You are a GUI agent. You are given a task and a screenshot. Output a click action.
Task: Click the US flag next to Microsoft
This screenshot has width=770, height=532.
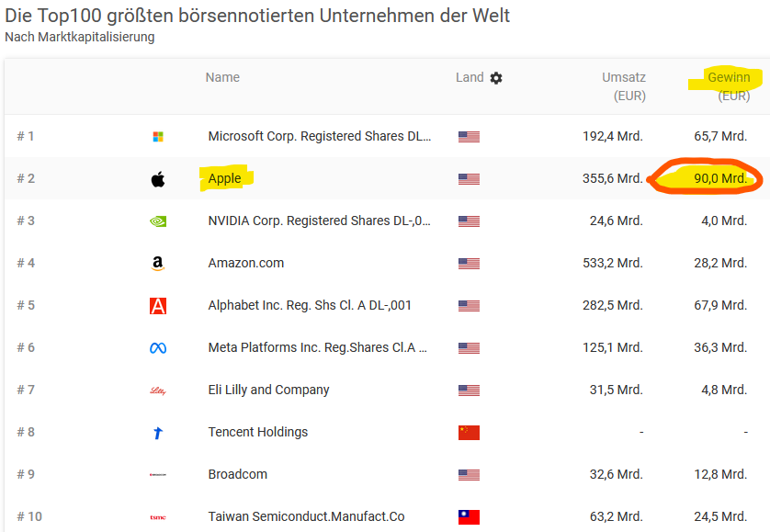469,136
